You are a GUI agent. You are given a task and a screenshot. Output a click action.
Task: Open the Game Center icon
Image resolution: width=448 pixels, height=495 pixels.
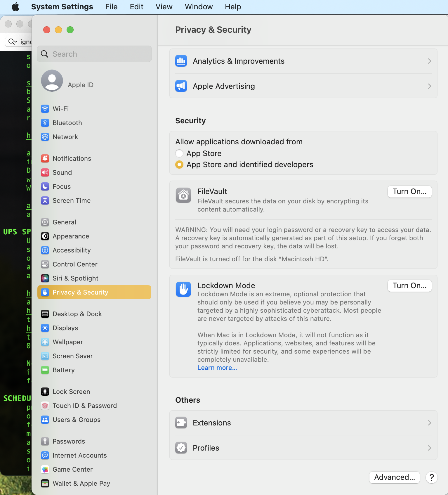click(45, 469)
